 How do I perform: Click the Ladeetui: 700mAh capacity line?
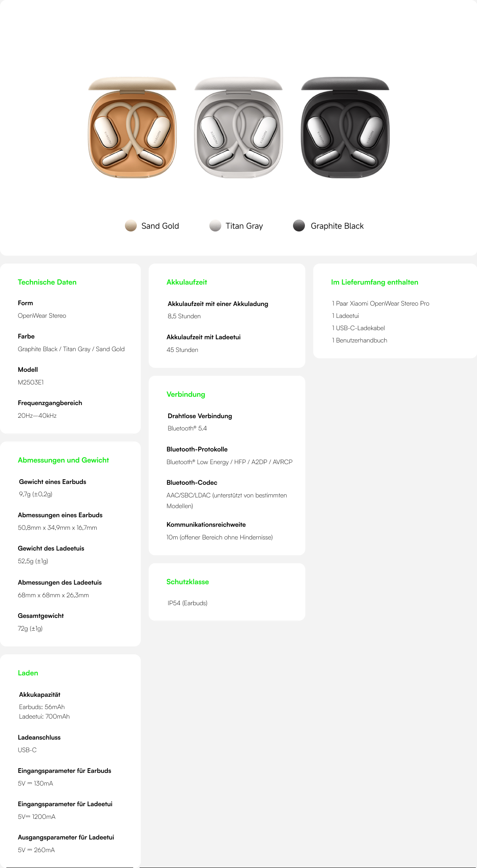click(x=44, y=716)
